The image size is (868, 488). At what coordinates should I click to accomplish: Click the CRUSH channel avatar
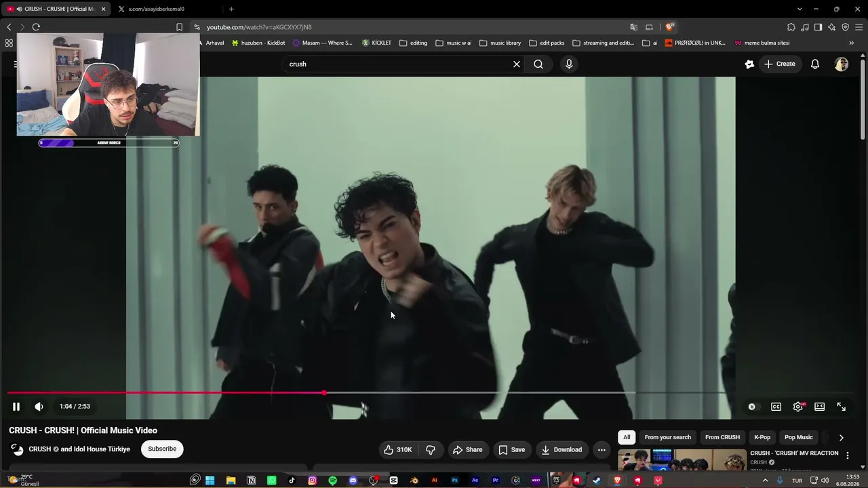(18, 449)
